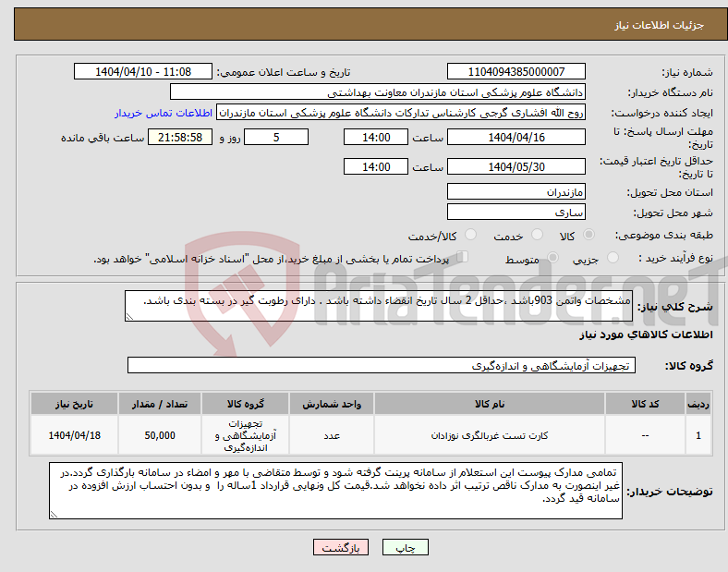Click the buyer organization name field
728x572 pixels.
(378, 91)
